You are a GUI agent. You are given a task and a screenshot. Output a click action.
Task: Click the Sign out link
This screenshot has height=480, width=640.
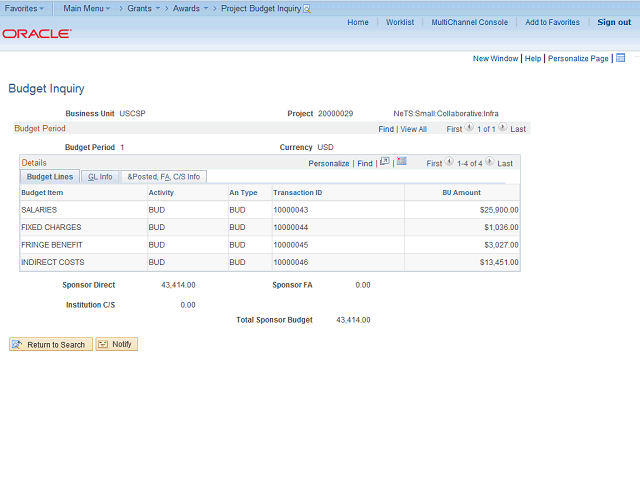tap(614, 22)
